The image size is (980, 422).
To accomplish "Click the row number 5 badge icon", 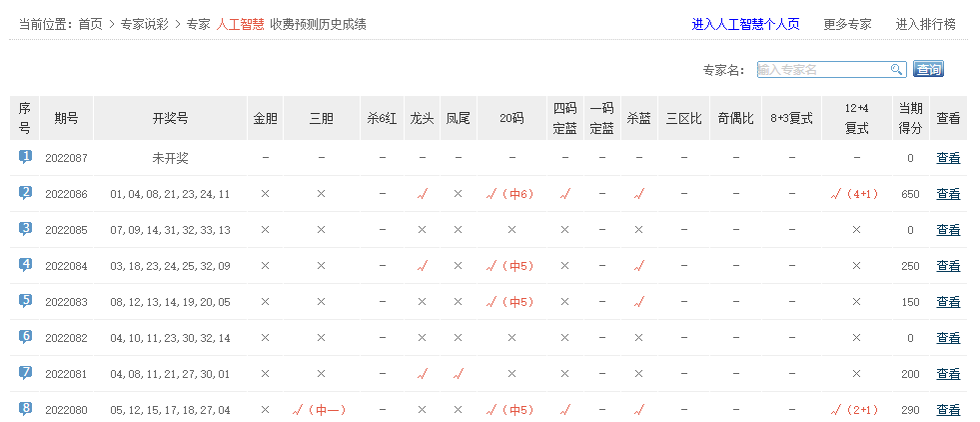I will (x=25, y=301).
